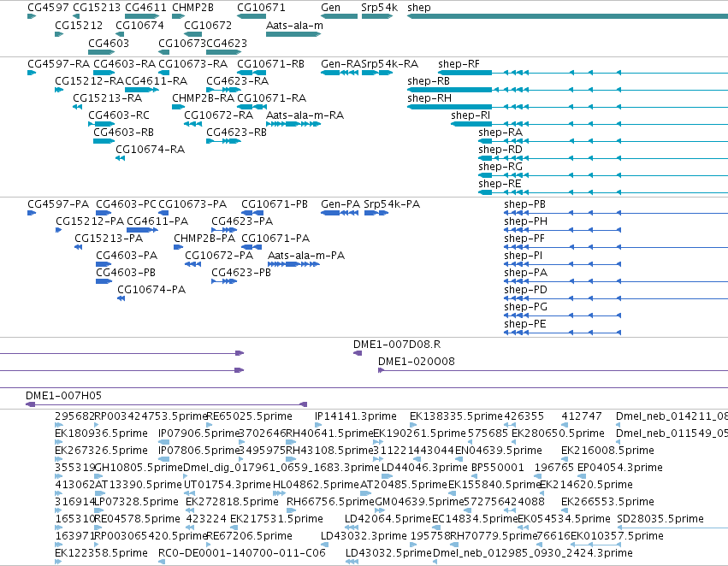This screenshot has width=728, height=566.
Task: Click the shep-RF transcript label
Action: [x=459, y=64]
